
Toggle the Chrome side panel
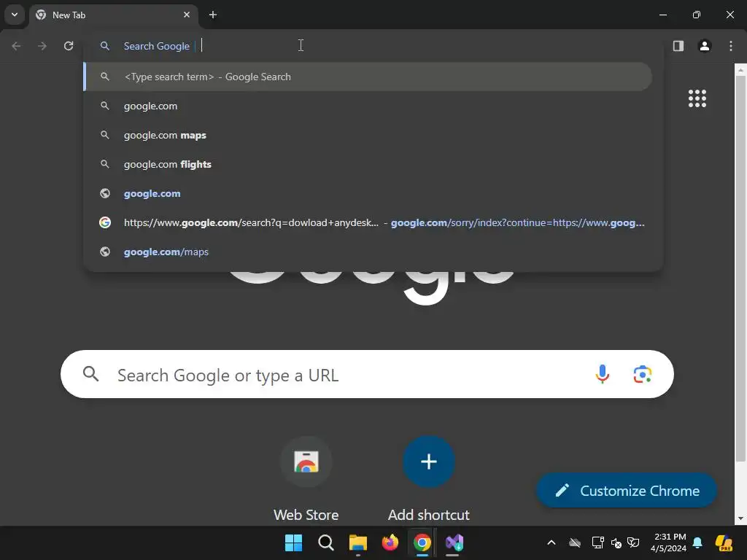point(678,46)
